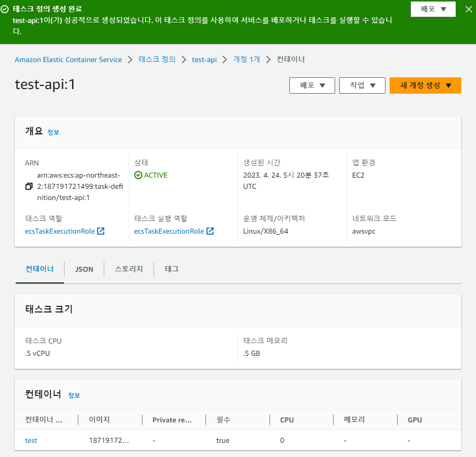Open the 개정 1개 breadcrumb link
This screenshot has height=457, width=476.
click(x=247, y=59)
